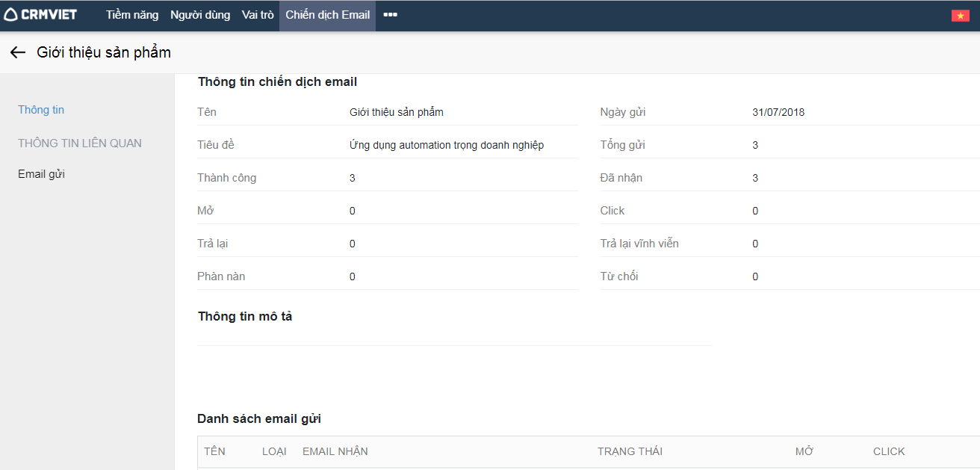This screenshot has width=980, height=470.
Task: Open the Người dùng menu
Action: (200, 15)
